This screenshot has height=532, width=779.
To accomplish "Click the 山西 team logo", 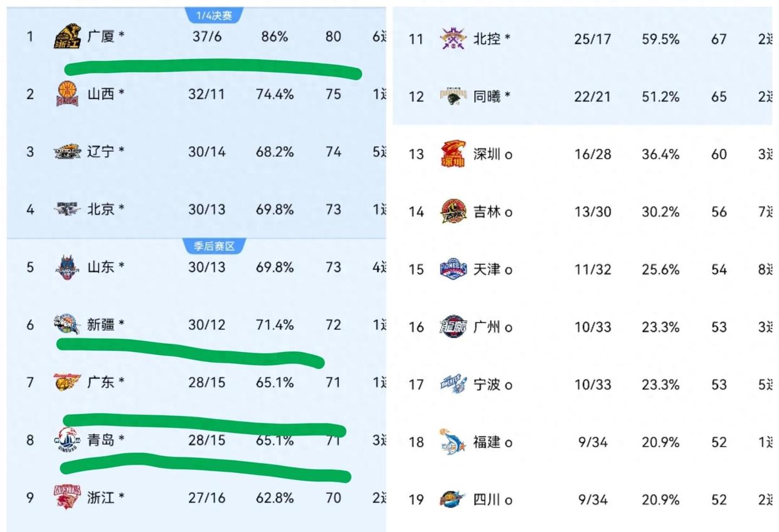I will 67,94.
